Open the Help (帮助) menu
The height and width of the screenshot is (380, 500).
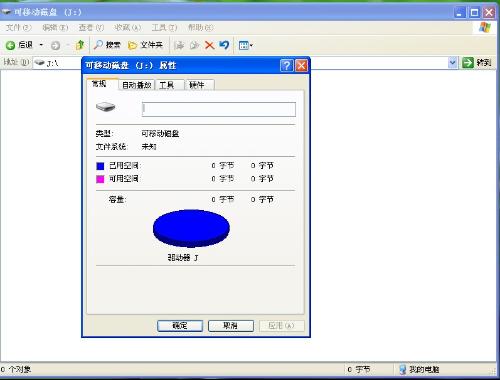(200, 27)
